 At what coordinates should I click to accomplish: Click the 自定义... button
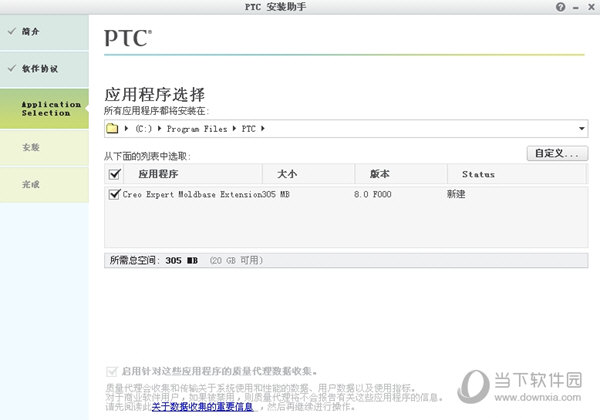(x=557, y=153)
